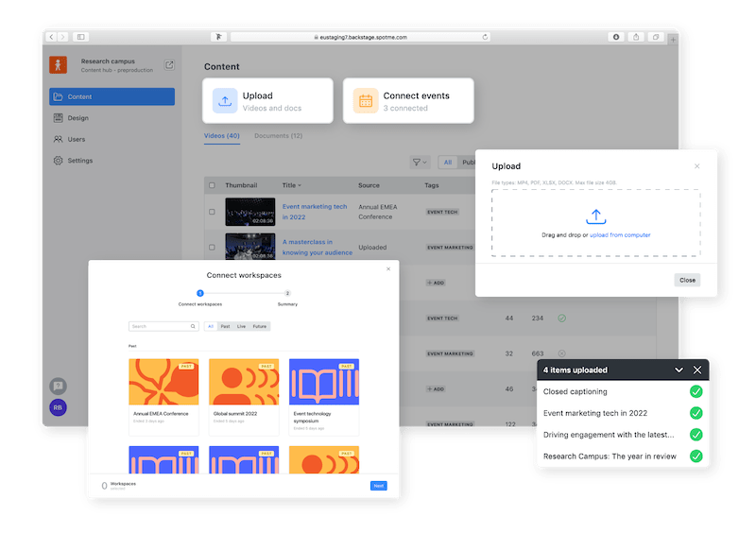Toggle the browser sidebar icon
Screen dimensions: 756x534
(81, 37)
